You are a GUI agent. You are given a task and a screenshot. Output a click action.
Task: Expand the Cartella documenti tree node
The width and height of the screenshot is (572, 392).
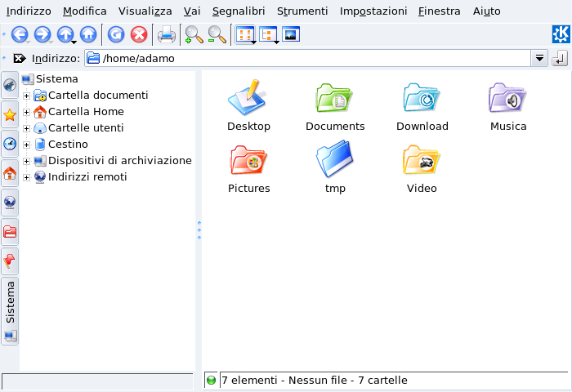(27, 96)
